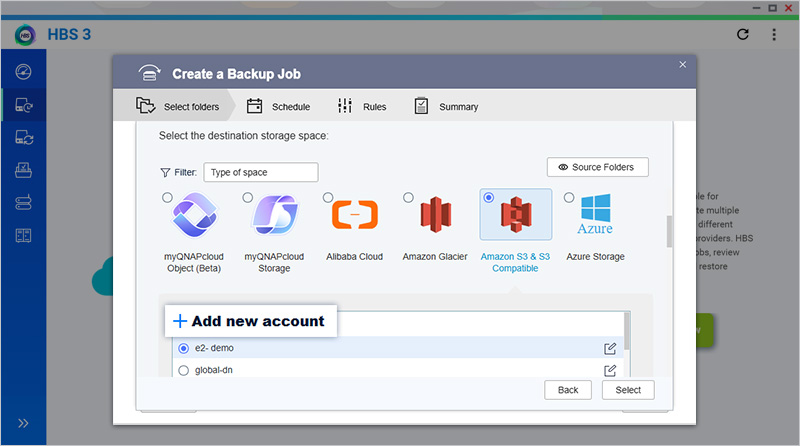The height and width of the screenshot is (446, 800).
Task: Select myQNAPcloud Storage radio button
Action: (247, 197)
